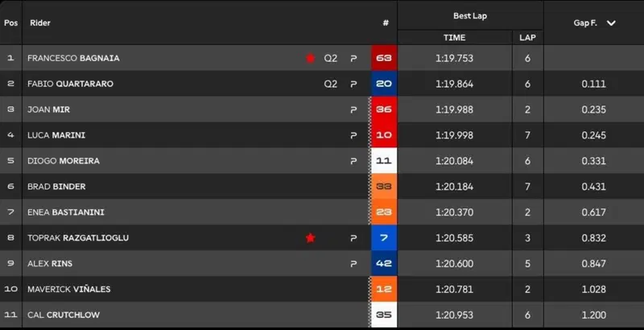Image resolution: width=644 pixels, height=330 pixels.
Task: Click the pit icon in Luca Marini's row
Action: (x=353, y=135)
